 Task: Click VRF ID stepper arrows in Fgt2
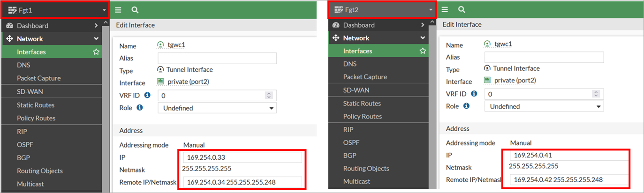point(596,94)
